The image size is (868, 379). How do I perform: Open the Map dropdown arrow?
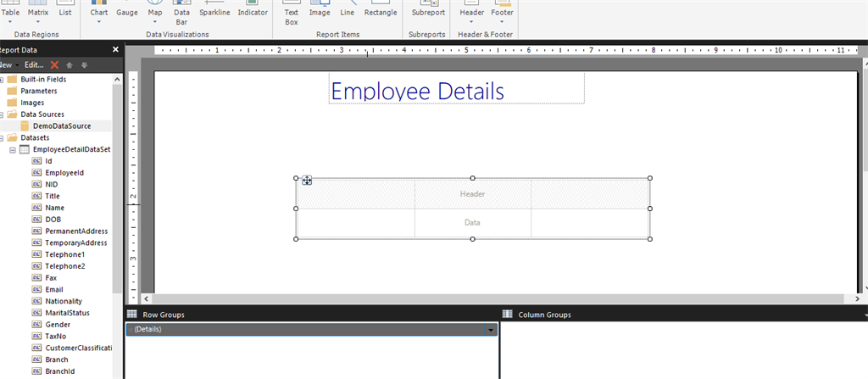(155, 22)
